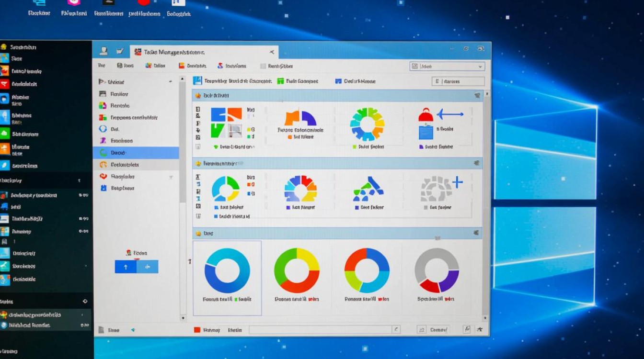Screen dimensions: 644x359
Task: Click the text input field in the bottom bar
Action: (x=320, y=329)
